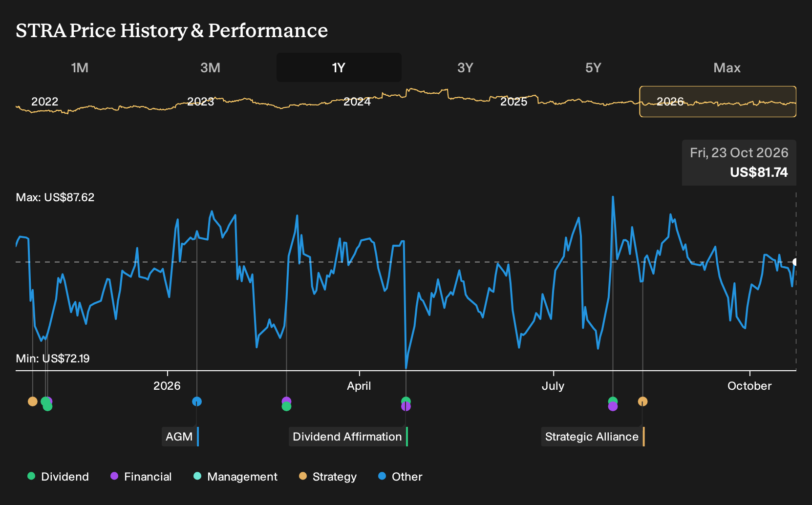This screenshot has height=505, width=812.
Task: Click the green dividend dot in late February
Action: (286, 406)
